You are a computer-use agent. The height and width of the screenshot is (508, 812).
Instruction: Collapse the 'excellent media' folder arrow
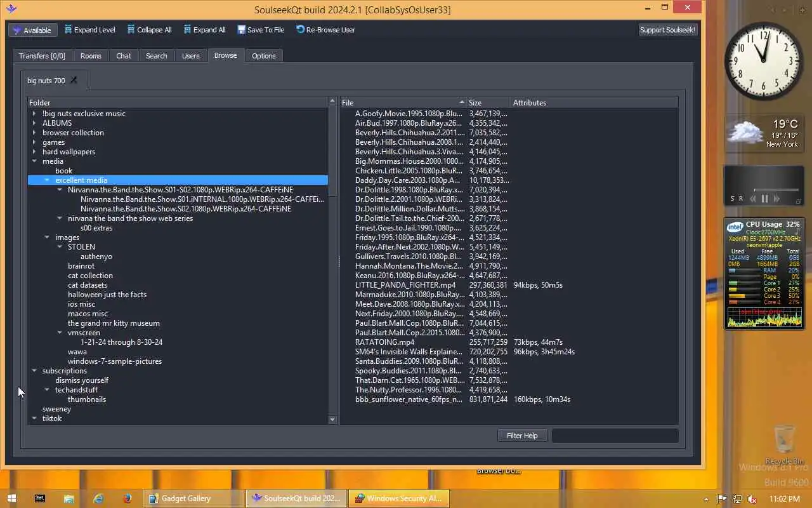coord(47,180)
